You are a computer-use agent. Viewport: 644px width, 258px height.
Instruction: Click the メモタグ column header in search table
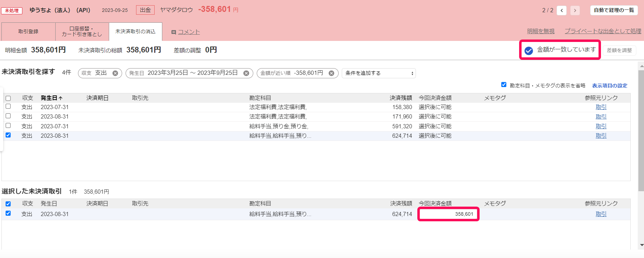click(495, 98)
